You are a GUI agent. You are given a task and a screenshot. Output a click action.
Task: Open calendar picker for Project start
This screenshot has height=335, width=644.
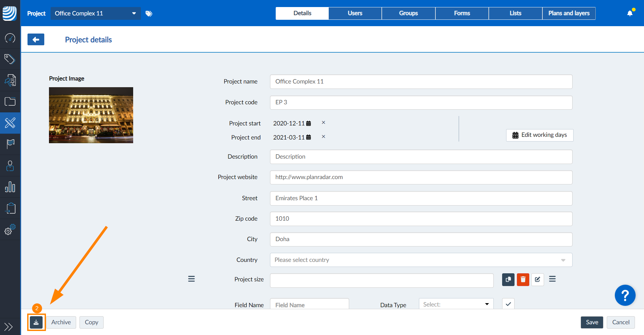(309, 123)
